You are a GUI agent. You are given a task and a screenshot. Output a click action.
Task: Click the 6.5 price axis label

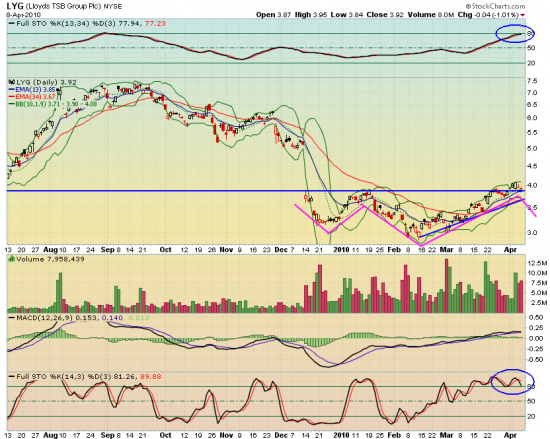point(532,105)
